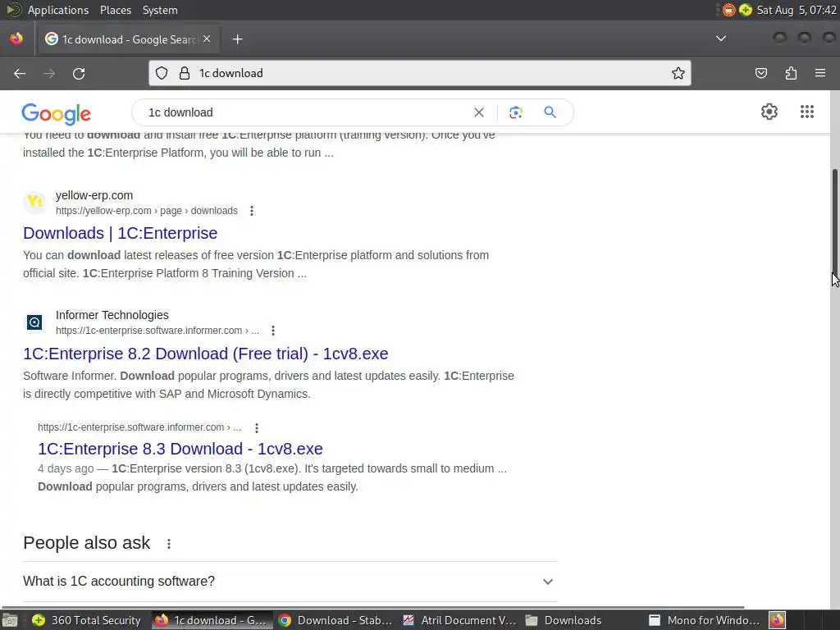Click show desktop button in bottom panel

point(10,620)
